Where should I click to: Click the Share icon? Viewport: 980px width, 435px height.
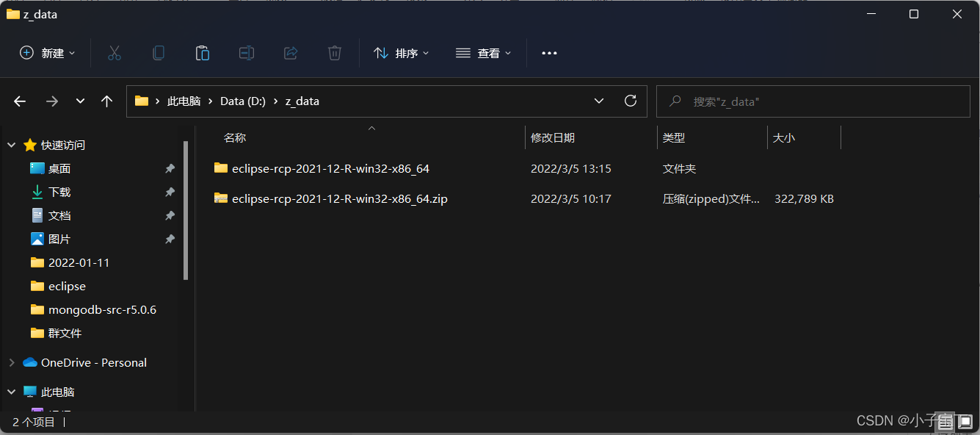pyautogui.click(x=290, y=52)
